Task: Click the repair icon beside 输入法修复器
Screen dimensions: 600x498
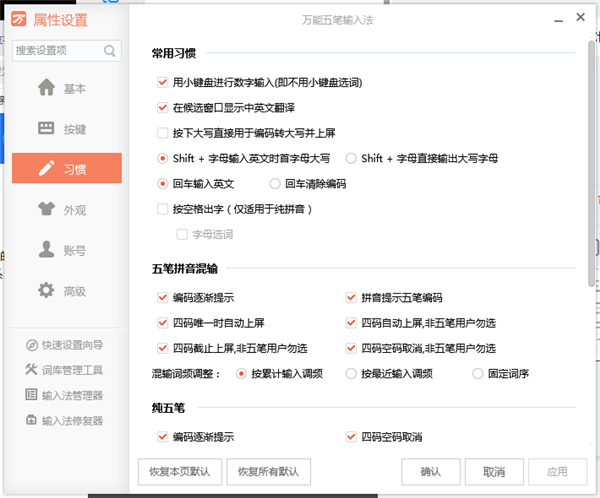Action: pos(31,420)
